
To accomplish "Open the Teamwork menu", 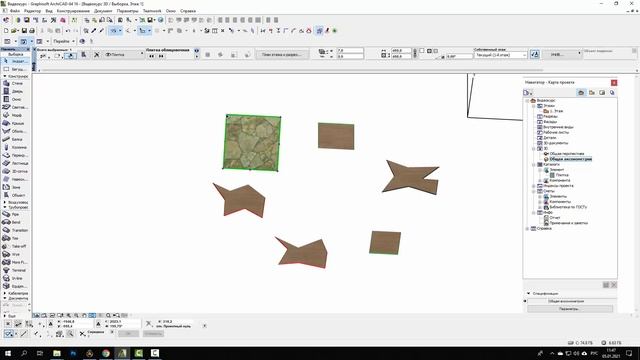I will pos(152,11).
